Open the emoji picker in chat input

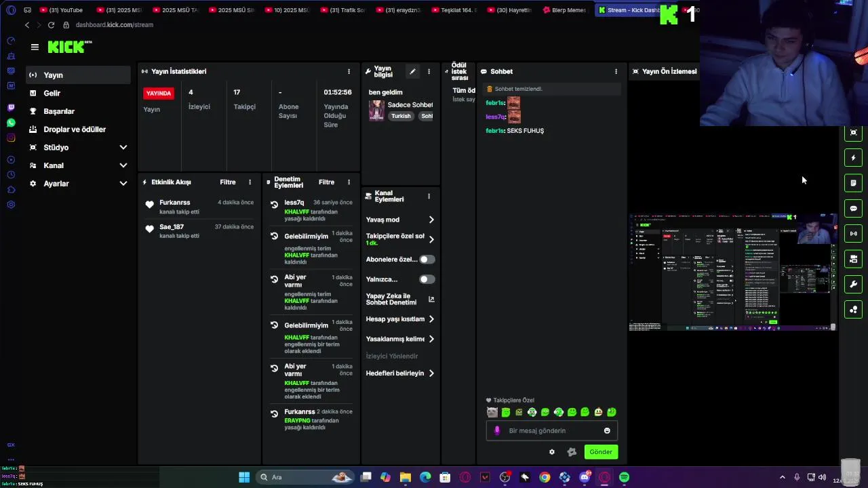pyautogui.click(x=607, y=431)
